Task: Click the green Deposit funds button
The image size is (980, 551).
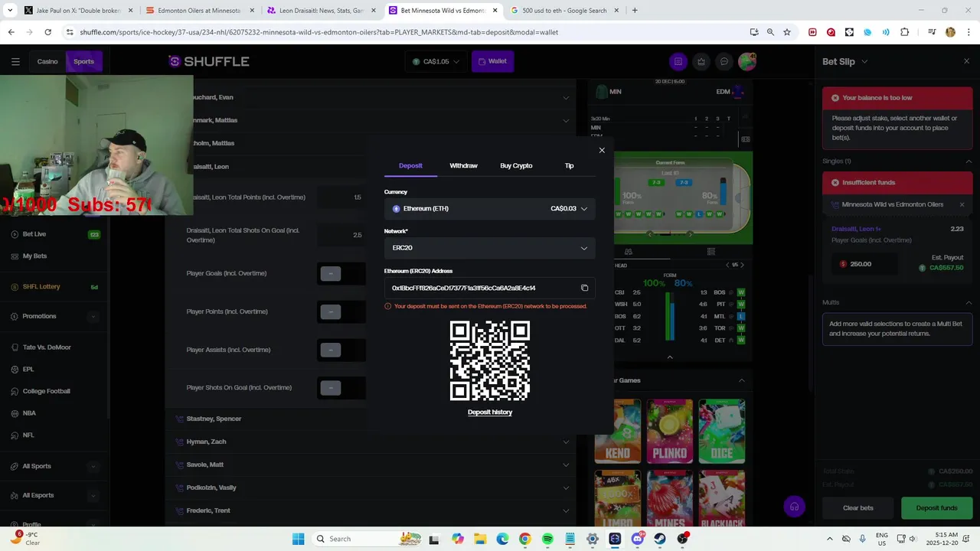Action: tap(936, 508)
